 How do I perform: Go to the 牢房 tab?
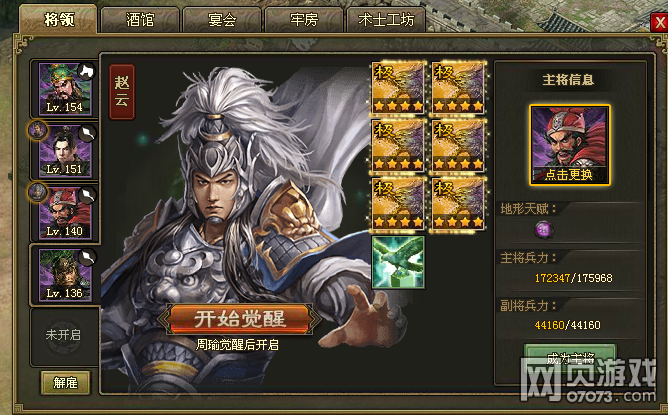(x=304, y=20)
